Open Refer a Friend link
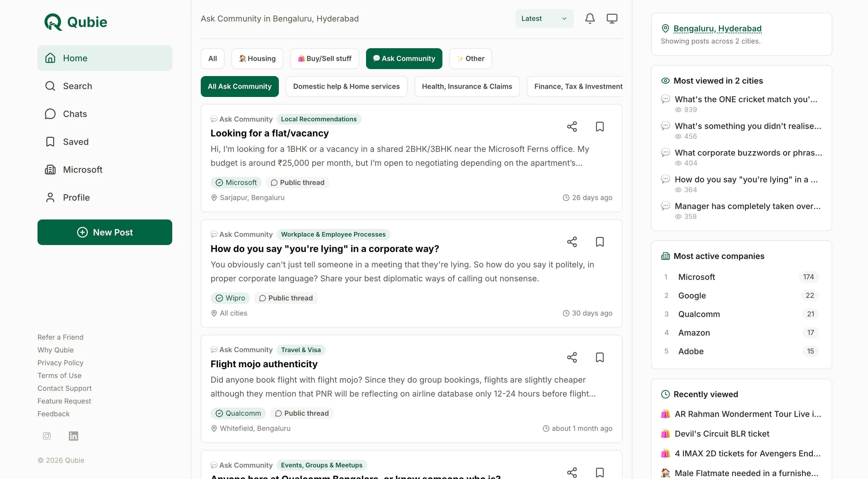This screenshot has width=868, height=479. coord(60,337)
